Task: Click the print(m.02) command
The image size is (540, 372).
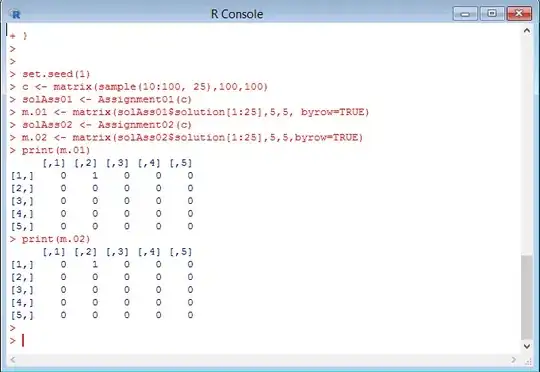Action: [50, 239]
